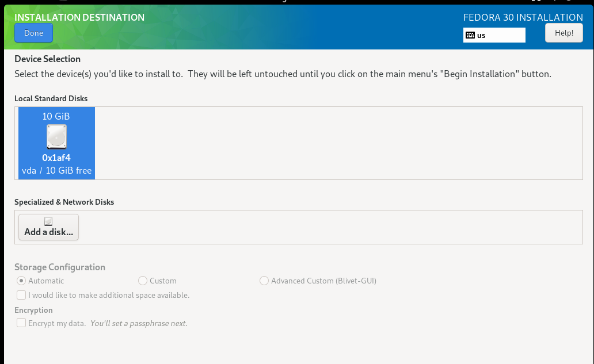Choose the Custom storage configuration radio
594x364 pixels.
coord(143,281)
